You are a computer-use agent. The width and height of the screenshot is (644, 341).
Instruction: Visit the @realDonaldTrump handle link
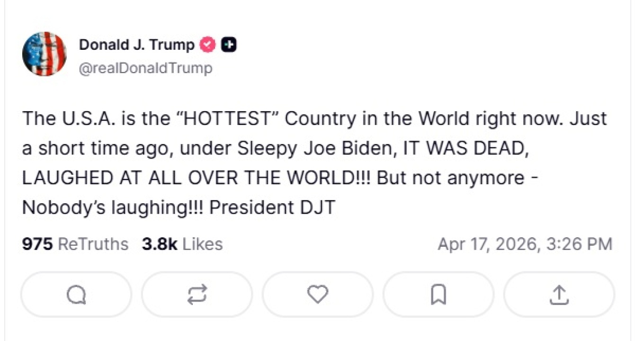point(145,68)
